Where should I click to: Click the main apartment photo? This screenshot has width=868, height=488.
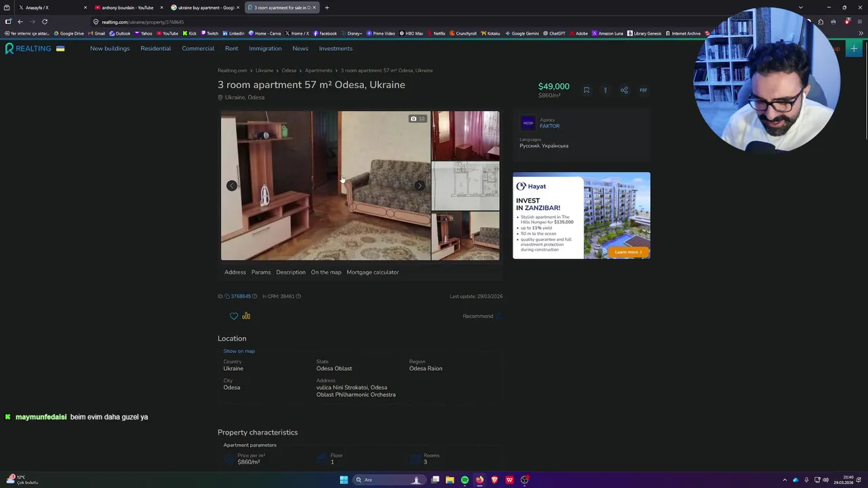pos(325,186)
